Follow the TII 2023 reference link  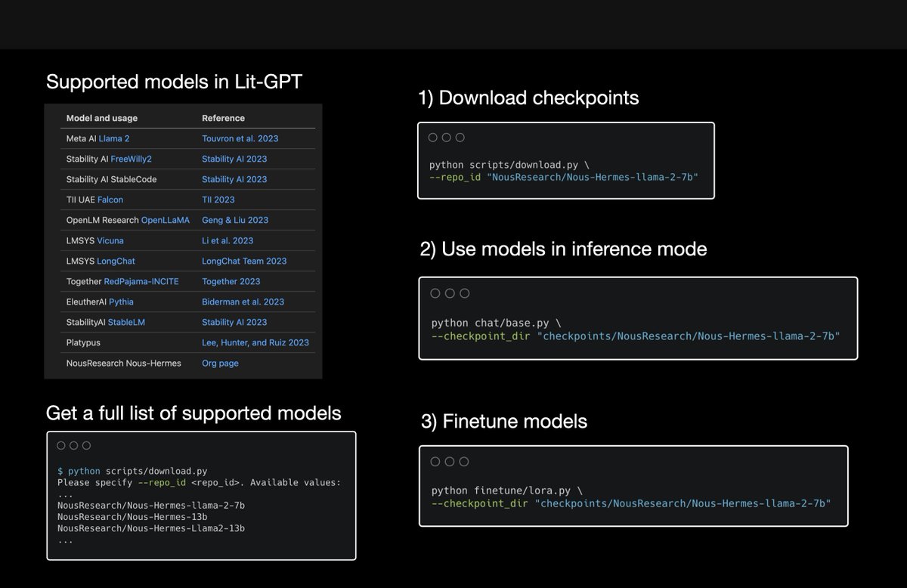(x=218, y=200)
